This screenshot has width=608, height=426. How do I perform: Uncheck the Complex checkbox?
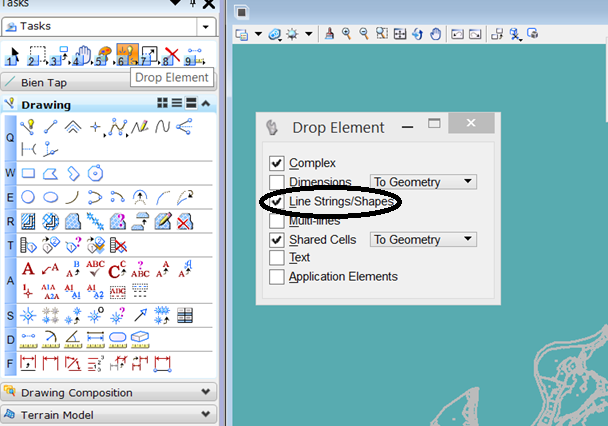coord(277,163)
